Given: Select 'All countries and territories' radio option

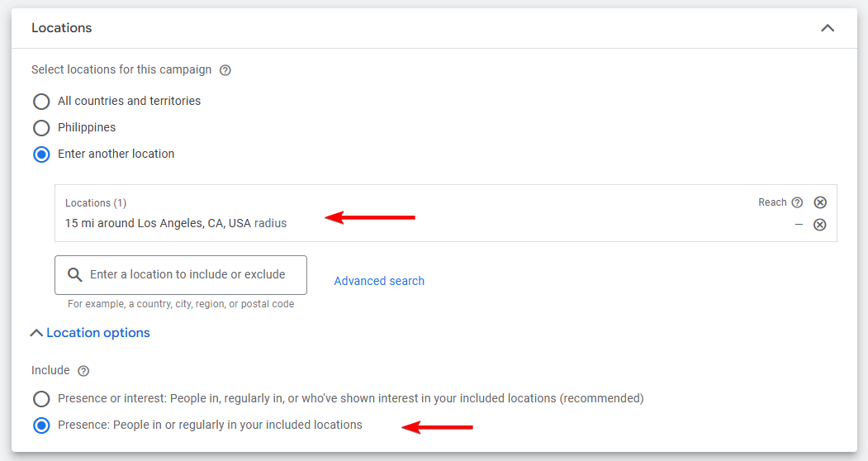Looking at the screenshot, I should 41,102.
